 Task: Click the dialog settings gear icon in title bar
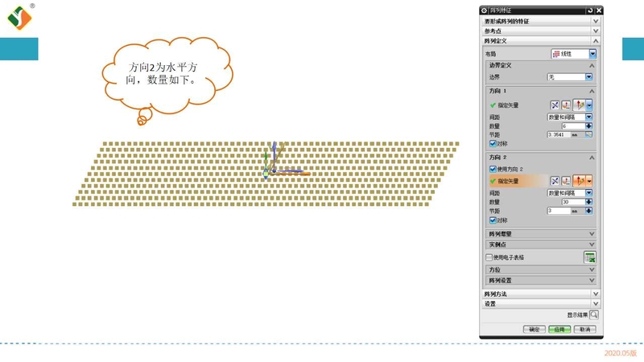pos(485,10)
